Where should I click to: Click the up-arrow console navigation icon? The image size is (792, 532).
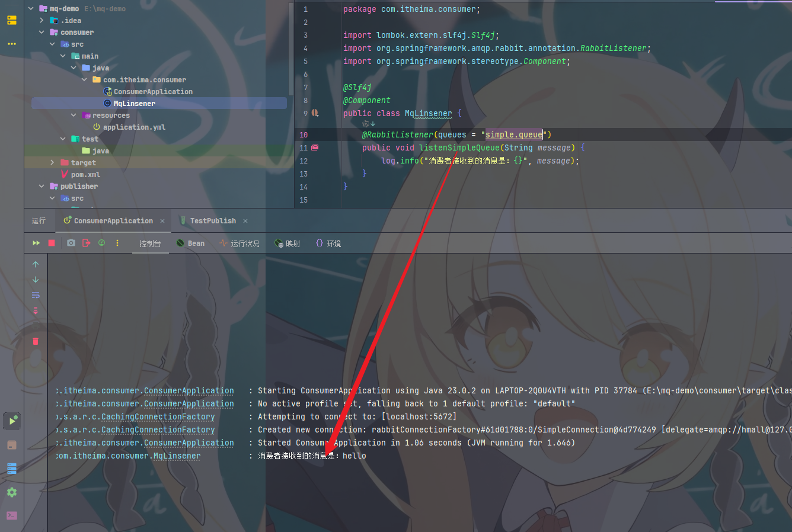point(36,264)
